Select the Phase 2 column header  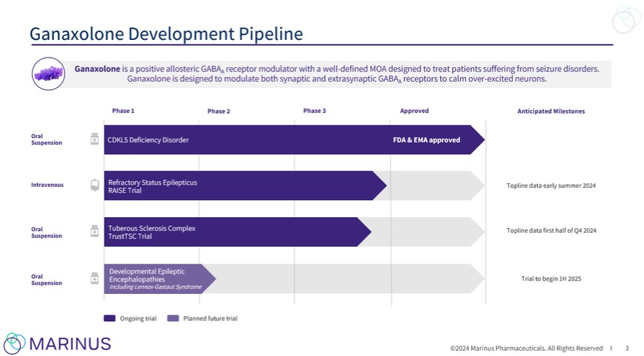[219, 112]
